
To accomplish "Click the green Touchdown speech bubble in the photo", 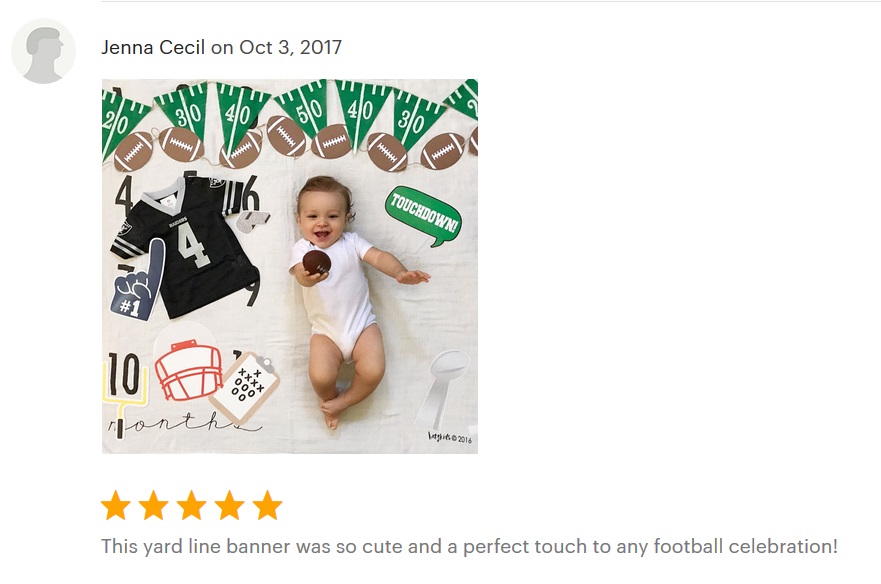I will coord(424,216).
